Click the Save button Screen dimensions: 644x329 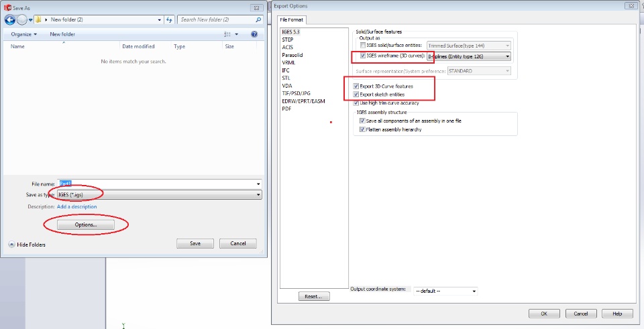pos(195,244)
